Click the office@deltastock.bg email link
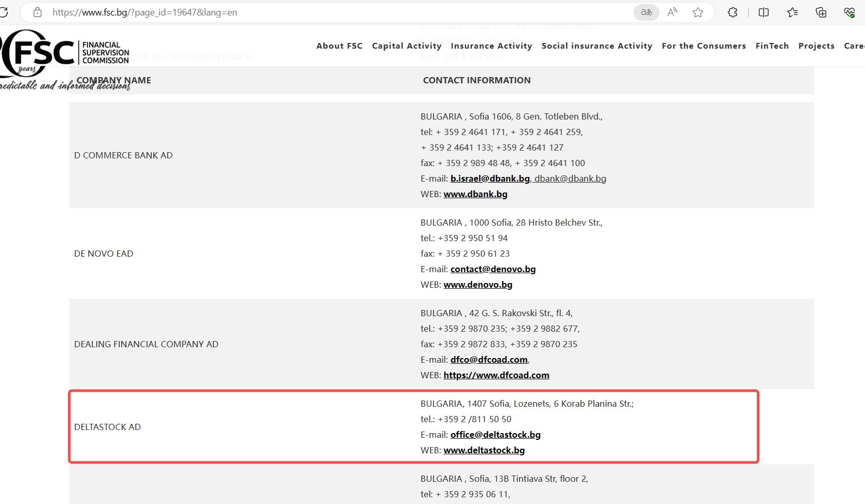The image size is (865, 504). (x=495, y=435)
